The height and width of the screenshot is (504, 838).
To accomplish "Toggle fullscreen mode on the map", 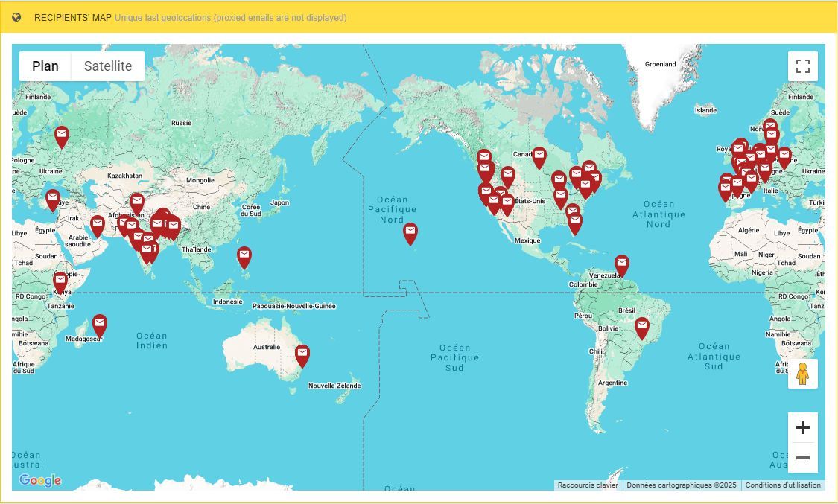I will 803,66.
